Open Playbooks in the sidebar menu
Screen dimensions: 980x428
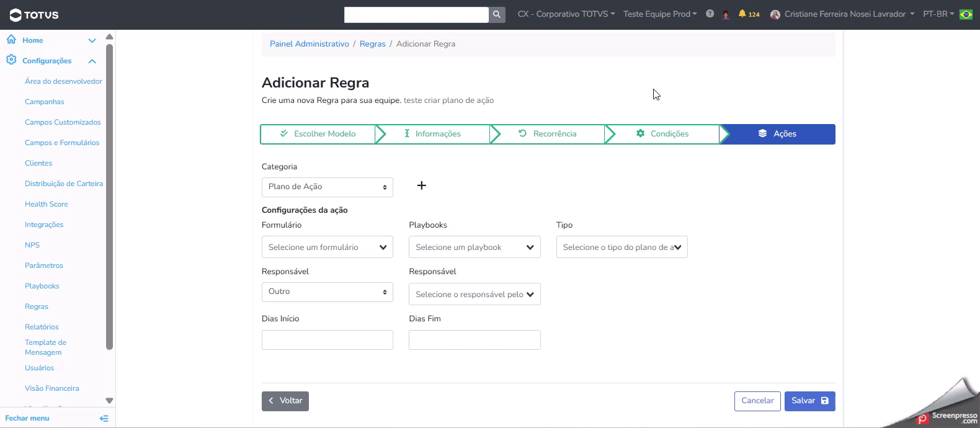point(42,286)
